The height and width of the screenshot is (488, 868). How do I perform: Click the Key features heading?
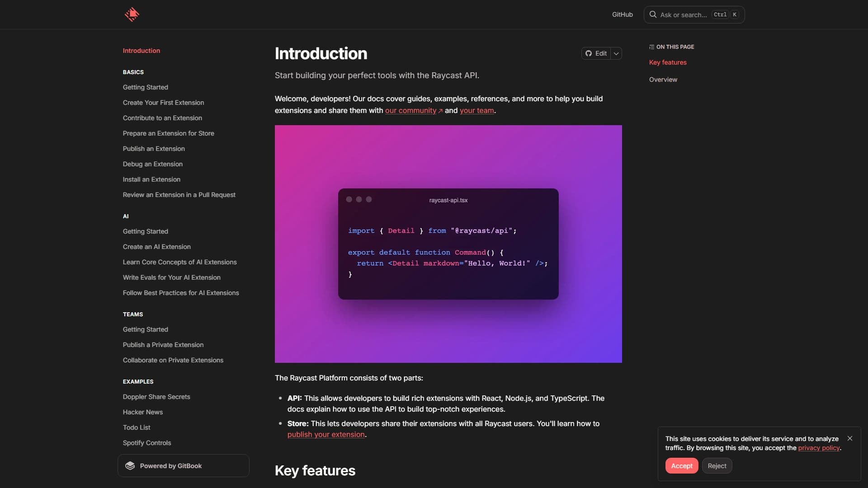click(x=315, y=471)
